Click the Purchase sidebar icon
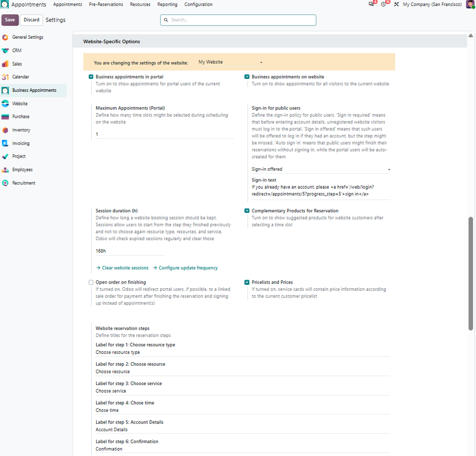 [5, 117]
